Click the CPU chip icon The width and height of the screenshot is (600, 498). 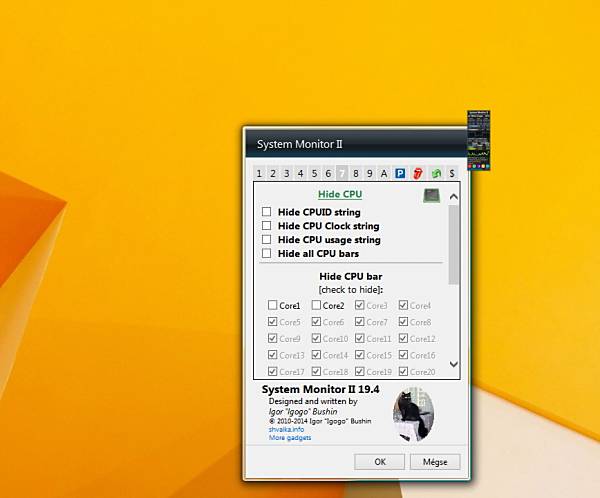pyautogui.click(x=431, y=195)
